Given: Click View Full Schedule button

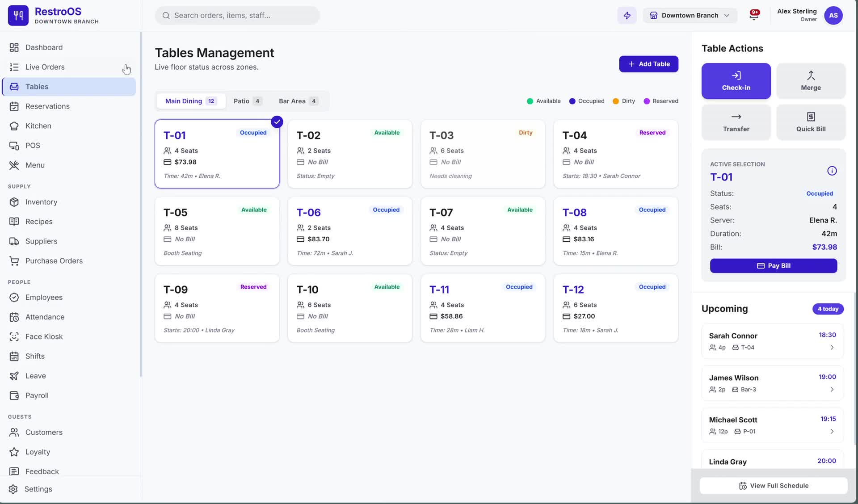Looking at the screenshot, I should [x=773, y=486].
